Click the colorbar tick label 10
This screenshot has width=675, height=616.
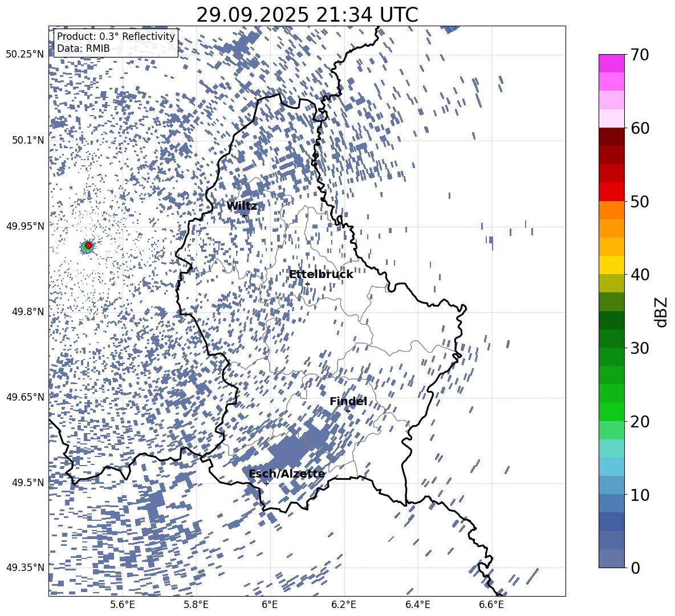tap(640, 495)
